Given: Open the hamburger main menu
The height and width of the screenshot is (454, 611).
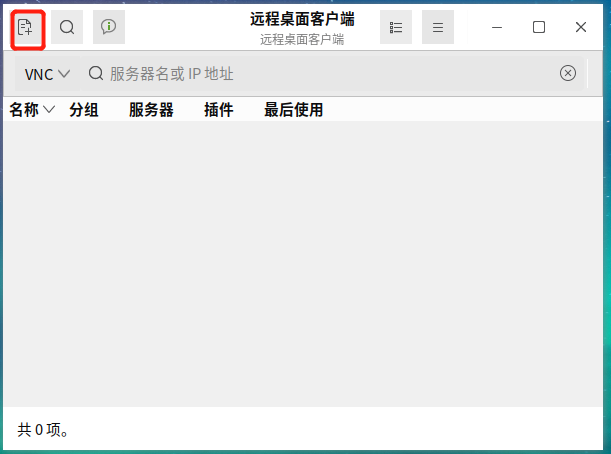Looking at the screenshot, I should tap(438, 27).
